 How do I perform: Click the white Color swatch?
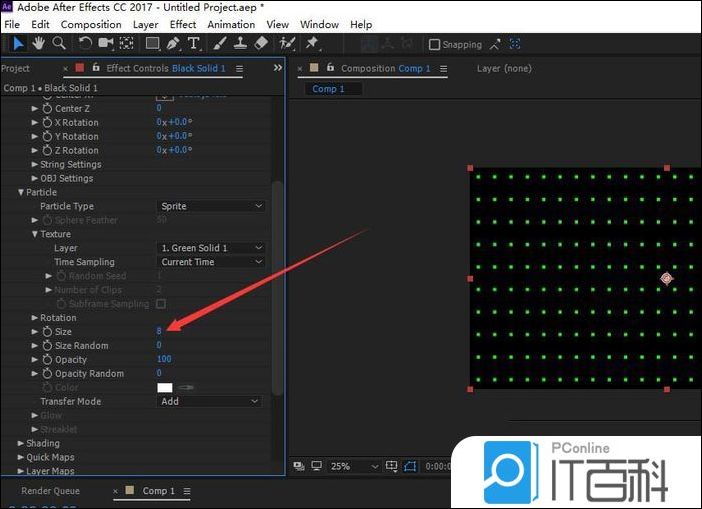pos(165,388)
